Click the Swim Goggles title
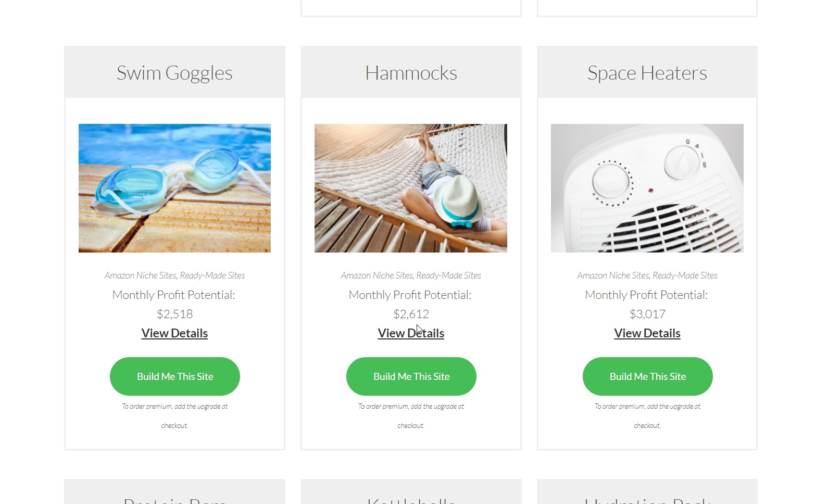The image size is (828, 504). tap(174, 73)
